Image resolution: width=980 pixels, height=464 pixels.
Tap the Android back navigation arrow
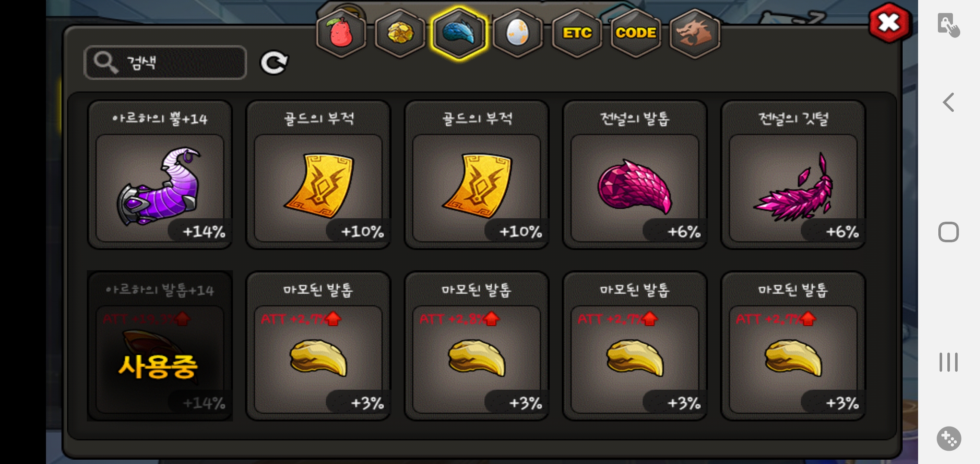point(948,102)
